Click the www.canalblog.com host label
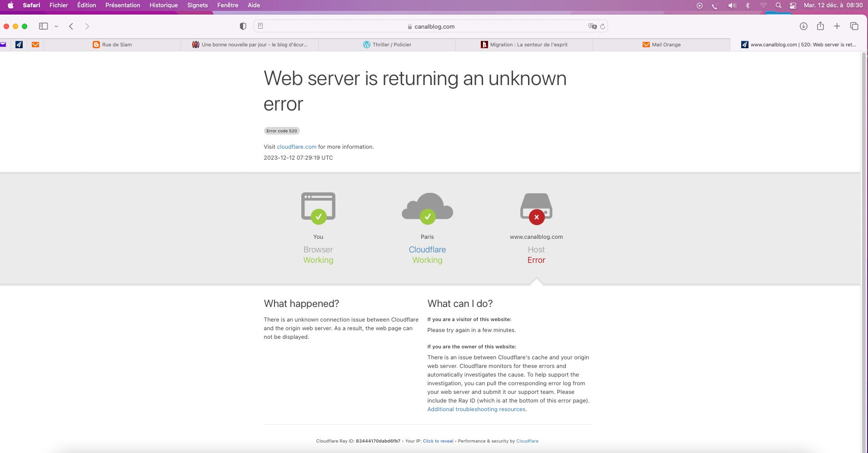This screenshot has width=868, height=453. (536, 237)
